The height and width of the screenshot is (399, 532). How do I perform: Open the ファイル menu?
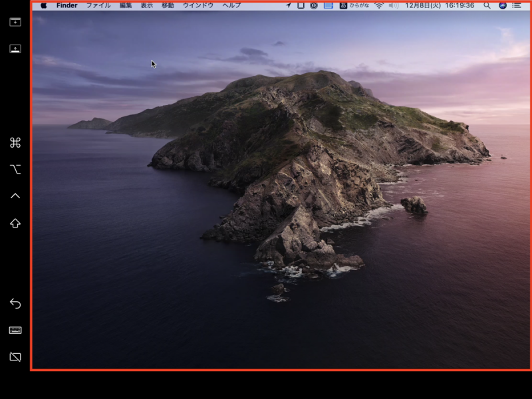[x=98, y=5]
